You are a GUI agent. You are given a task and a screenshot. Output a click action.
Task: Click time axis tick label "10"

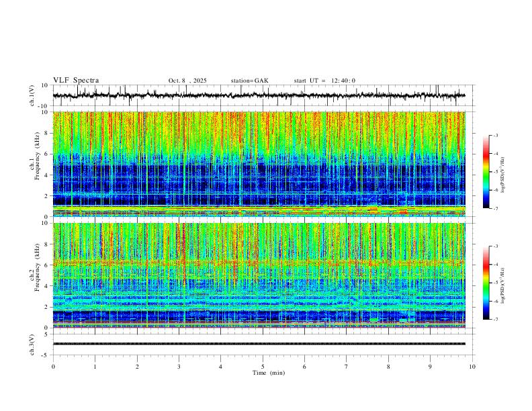(472, 367)
